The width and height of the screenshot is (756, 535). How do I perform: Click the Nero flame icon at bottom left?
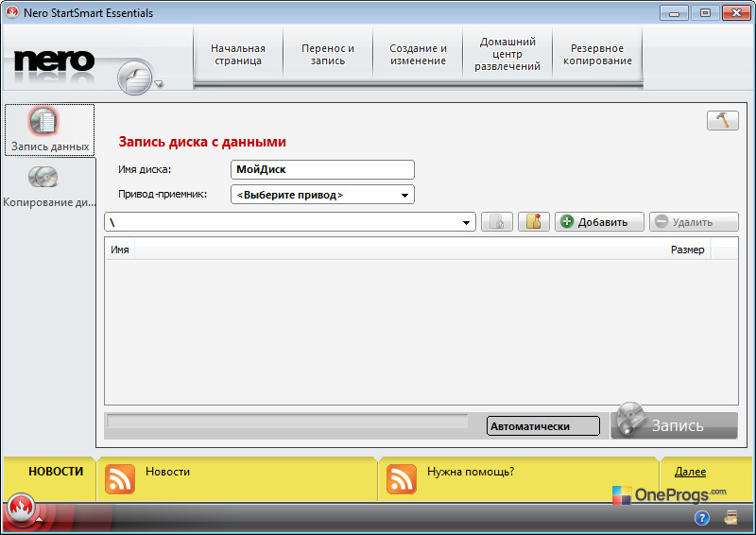(20, 508)
